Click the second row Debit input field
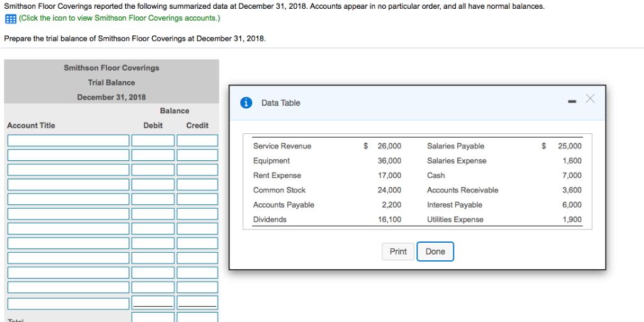 tap(153, 155)
